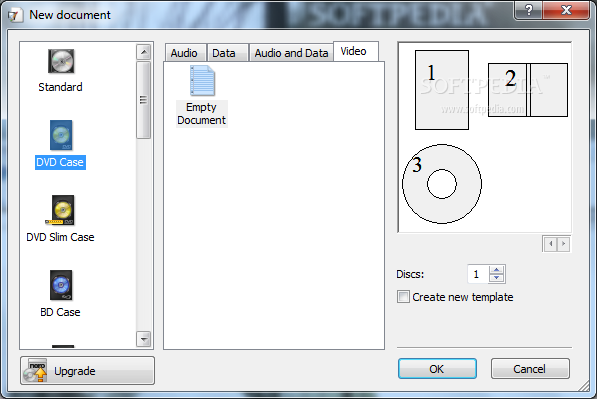The width and height of the screenshot is (597, 399).
Task: Show next preview page arrow
Action: [x=563, y=244]
